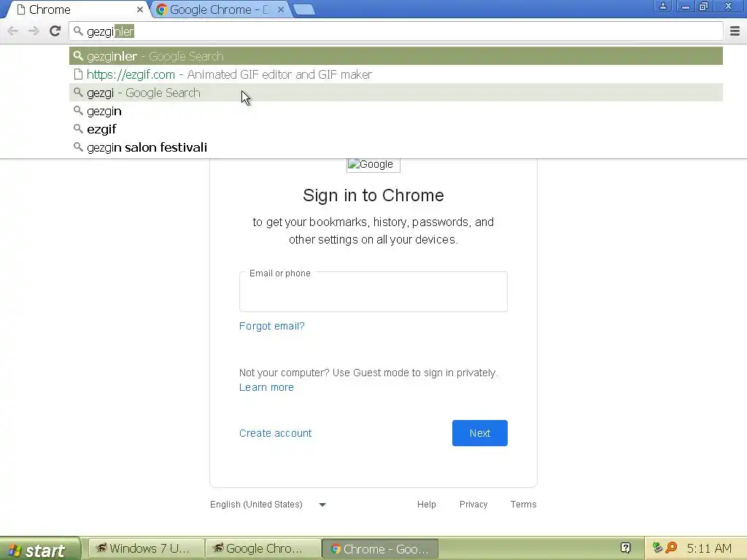747x560 pixels.
Task: Switch to 'Chrome - Goo...' taskbar item
Action: click(379, 548)
